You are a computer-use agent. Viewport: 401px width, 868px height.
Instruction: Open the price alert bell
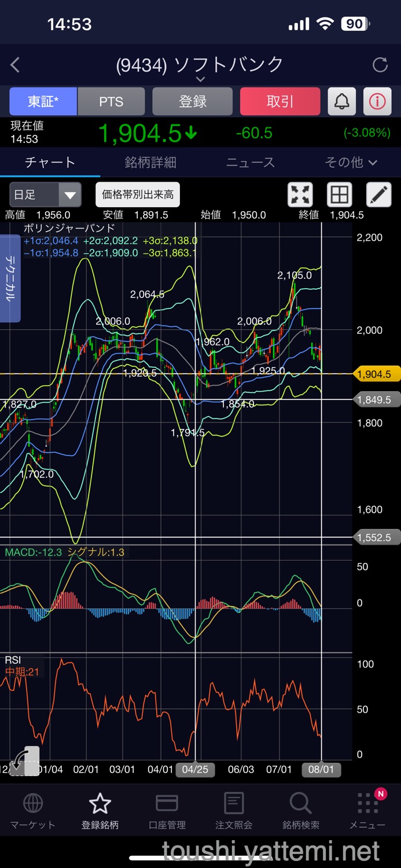342,102
